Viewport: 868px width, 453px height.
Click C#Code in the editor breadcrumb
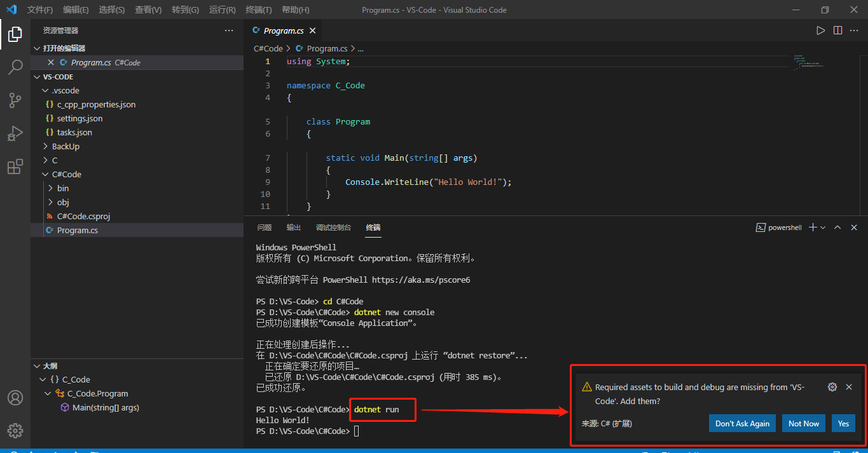[268, 48]
